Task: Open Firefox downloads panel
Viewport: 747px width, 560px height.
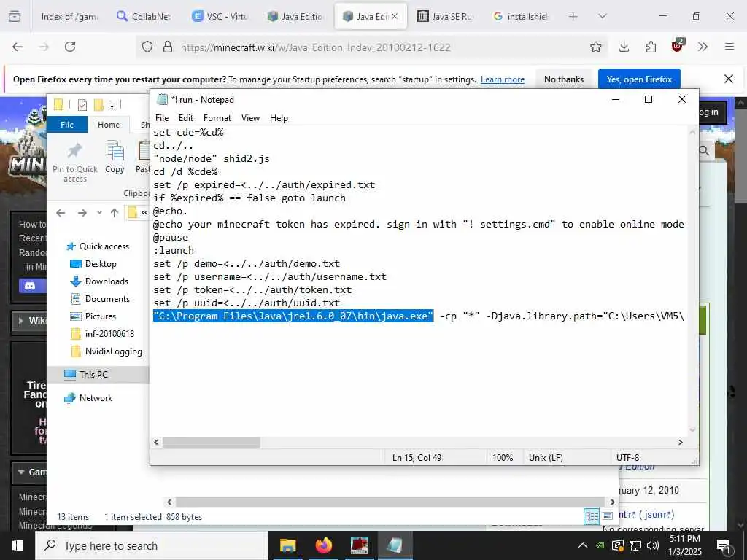Action: point(624,47)
